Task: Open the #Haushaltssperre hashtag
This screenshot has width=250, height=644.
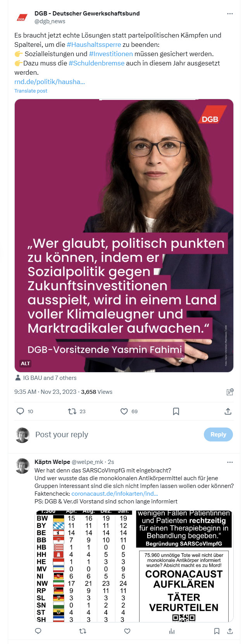Action: pos(94,45)
